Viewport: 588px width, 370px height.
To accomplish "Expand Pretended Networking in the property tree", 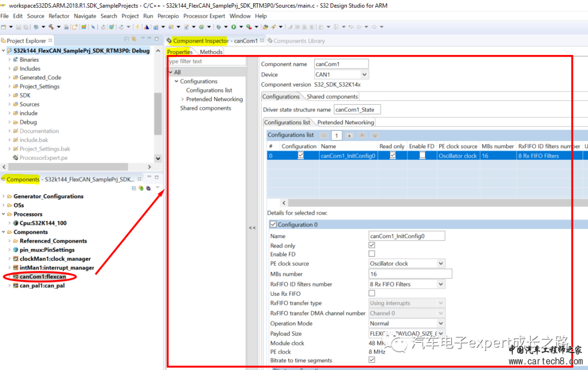I will coord(182,99).
